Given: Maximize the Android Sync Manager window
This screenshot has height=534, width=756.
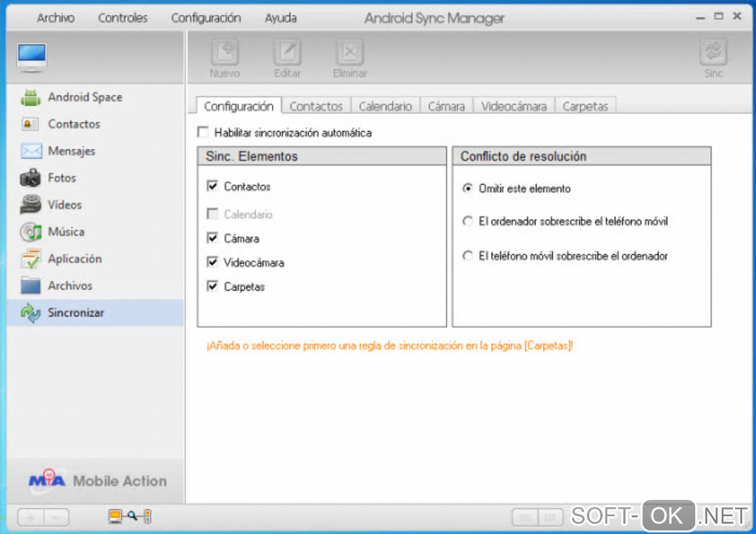Looking at the screenshot, I should pyautogui.click(x=719, y=16).
